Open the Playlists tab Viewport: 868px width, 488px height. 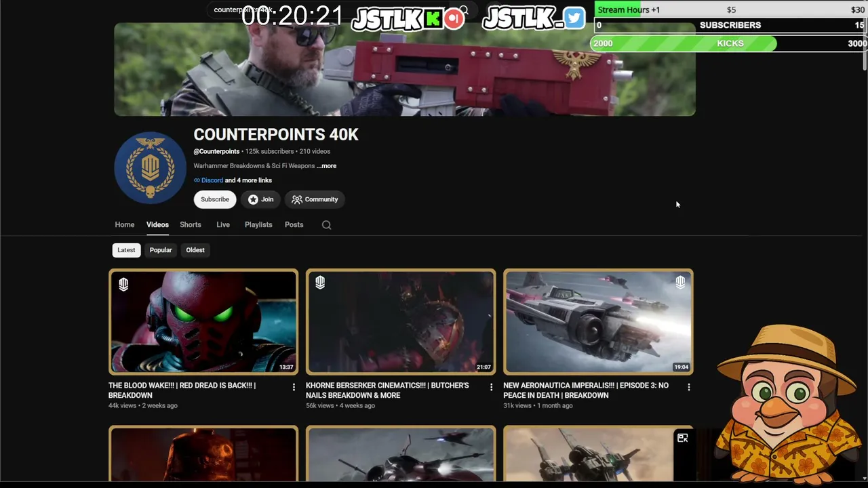coord(258,225)
